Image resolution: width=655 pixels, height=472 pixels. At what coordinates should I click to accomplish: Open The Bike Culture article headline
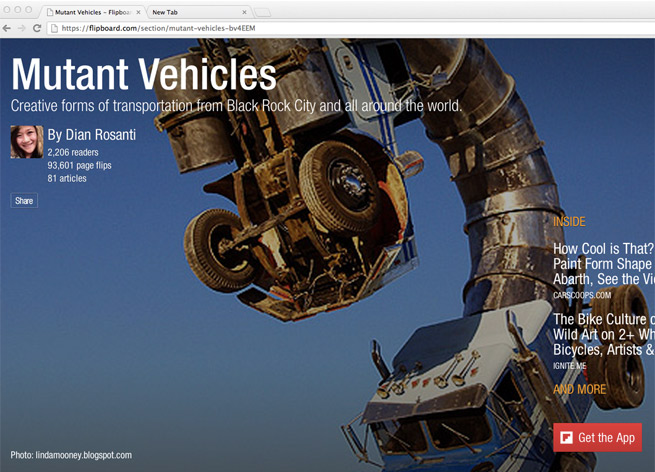(x=604, y=335)
